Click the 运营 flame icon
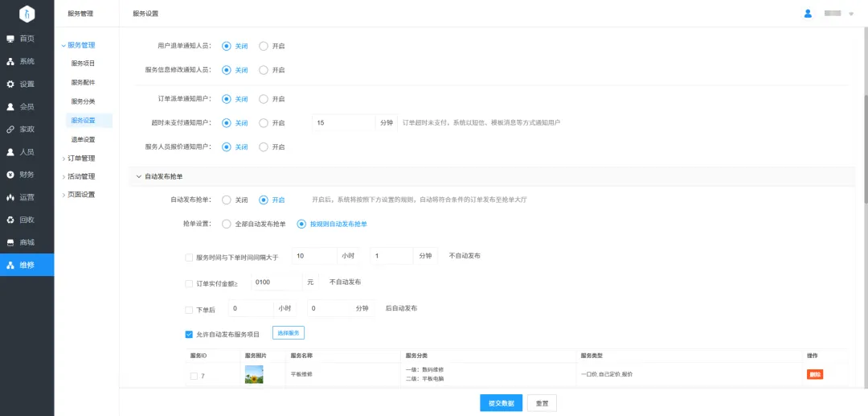868x416 pixels. pyautogui.click(x=10, y=197)
